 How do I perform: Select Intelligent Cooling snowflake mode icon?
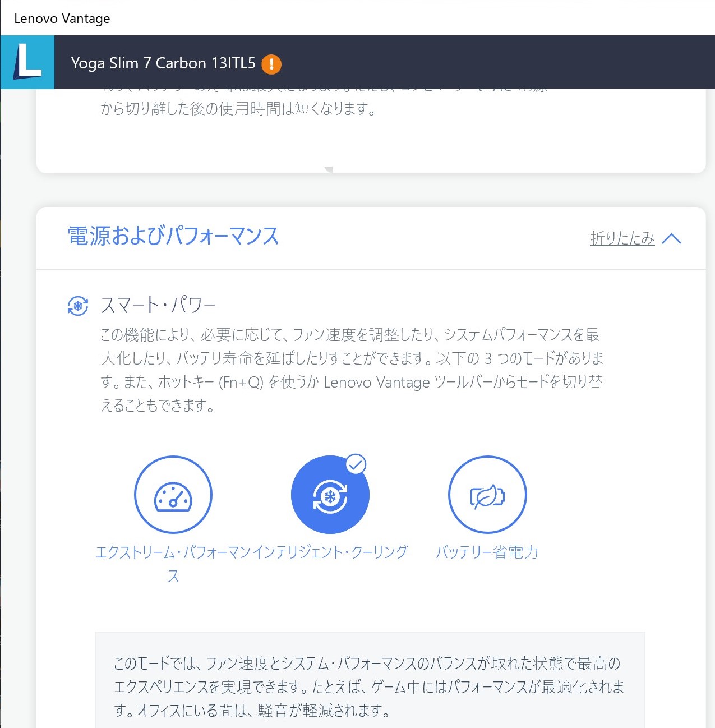(x=330, y=495)
